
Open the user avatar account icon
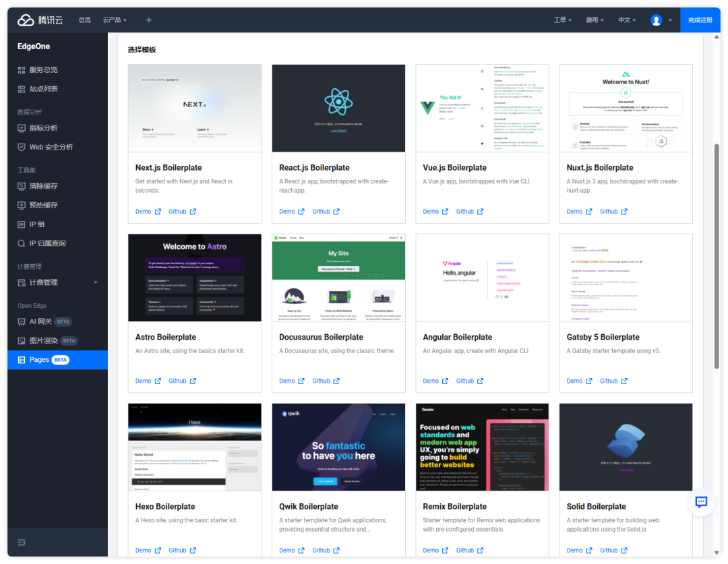click(656, 20)
